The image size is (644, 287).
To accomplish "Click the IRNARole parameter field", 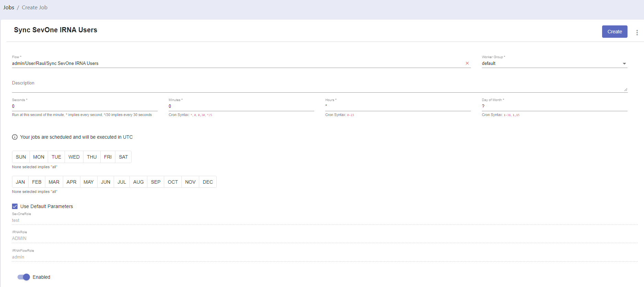I will [x=325, y=238].
